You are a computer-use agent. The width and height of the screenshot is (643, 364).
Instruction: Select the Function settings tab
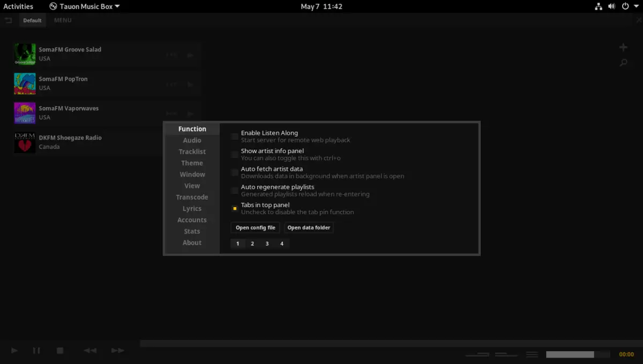pos(192,129)
